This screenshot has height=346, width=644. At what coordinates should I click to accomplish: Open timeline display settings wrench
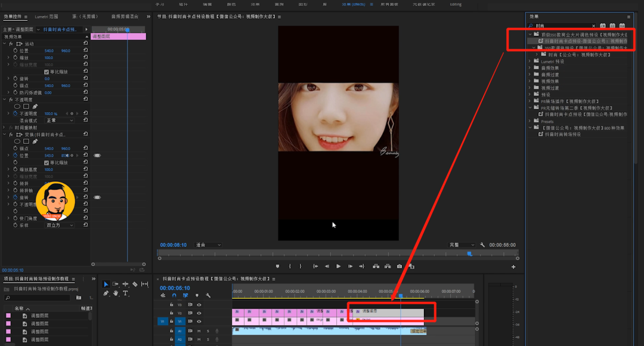tap(208, 295)
